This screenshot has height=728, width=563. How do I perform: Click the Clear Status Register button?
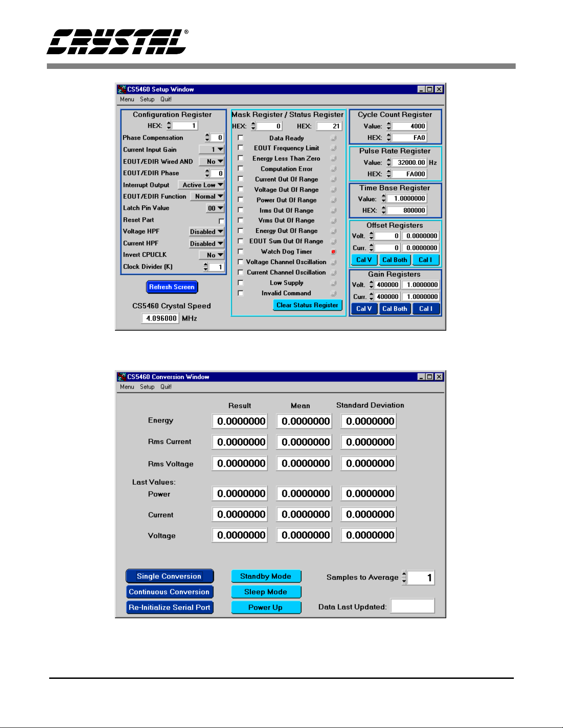coord(307,305)
